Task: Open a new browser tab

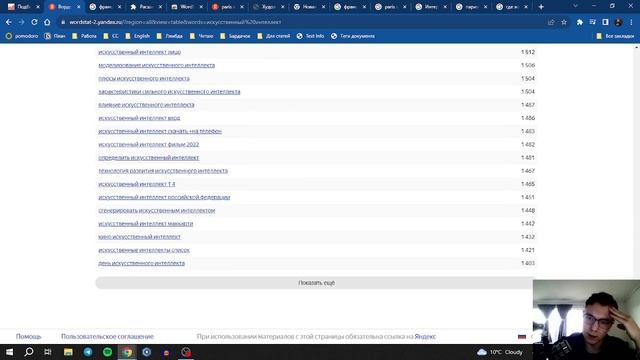Action: [541, 7]
